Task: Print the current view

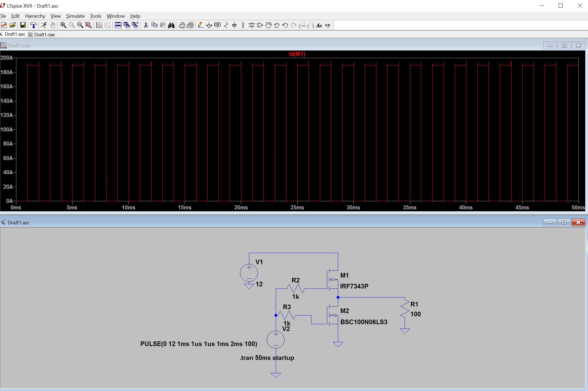Action: 182,25
